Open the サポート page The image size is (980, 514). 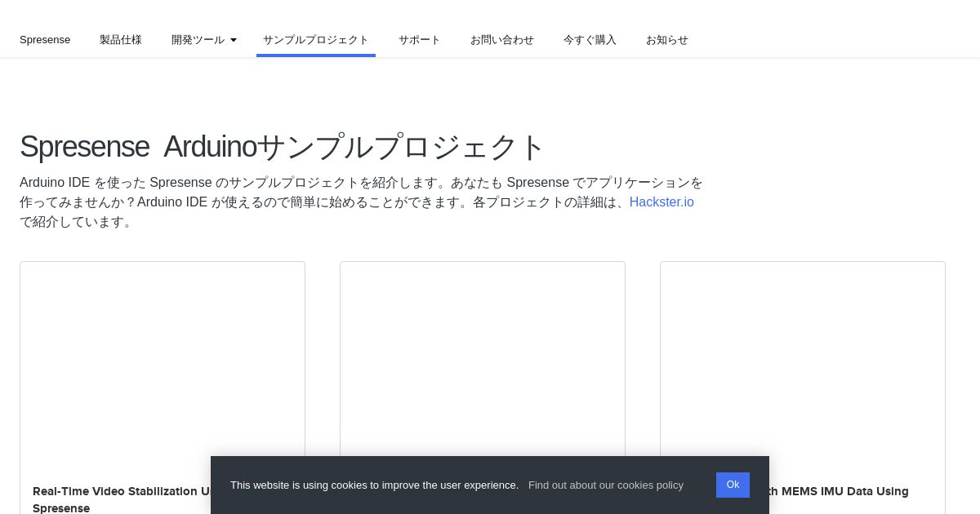coord(420,39)
